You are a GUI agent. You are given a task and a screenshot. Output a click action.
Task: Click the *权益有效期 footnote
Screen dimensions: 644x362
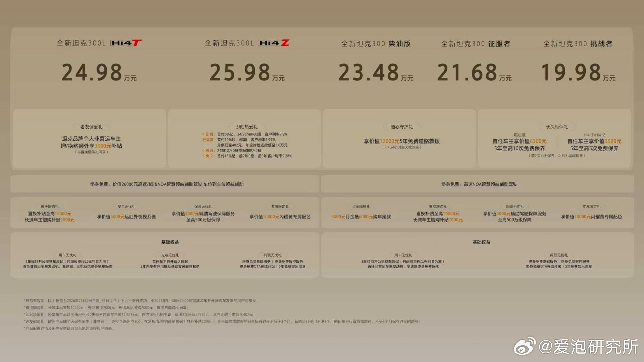(x=141, y=301)
